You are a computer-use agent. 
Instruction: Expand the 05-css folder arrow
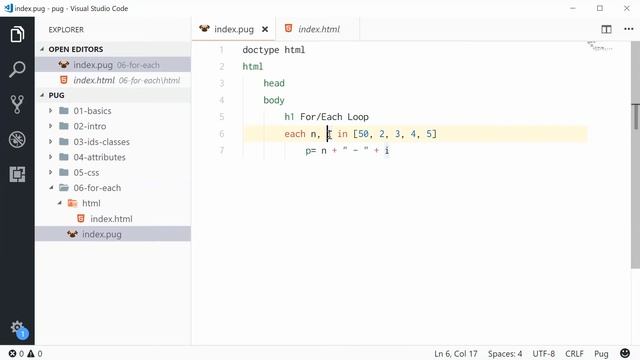click(51, 172)
